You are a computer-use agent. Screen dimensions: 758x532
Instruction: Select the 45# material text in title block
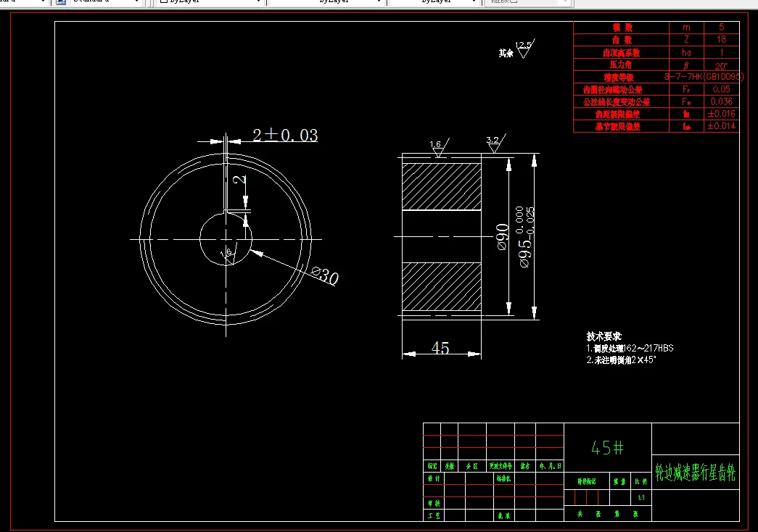pos(607,449)
